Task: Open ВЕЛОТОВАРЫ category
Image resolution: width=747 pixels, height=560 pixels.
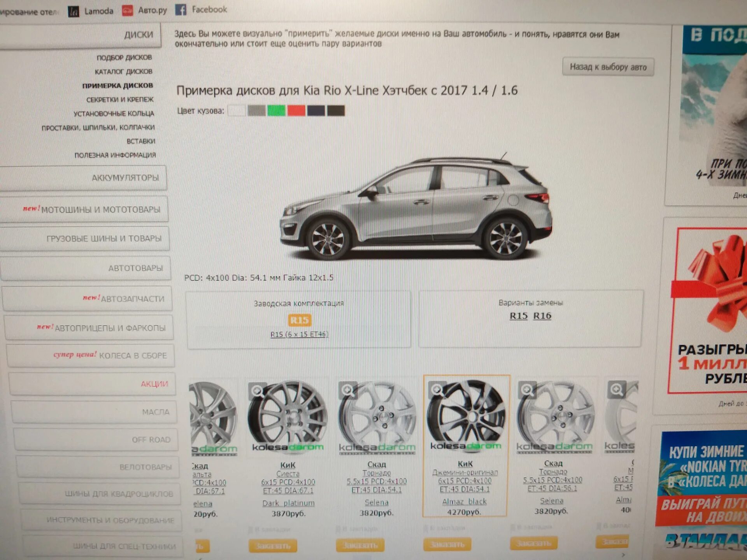Action: click(x=98, y=467)
